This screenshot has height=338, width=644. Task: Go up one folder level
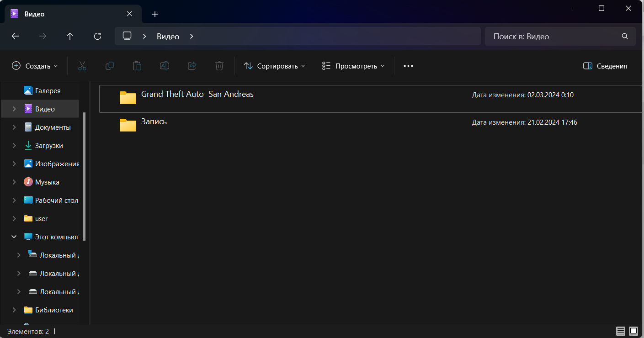point(70,37)
